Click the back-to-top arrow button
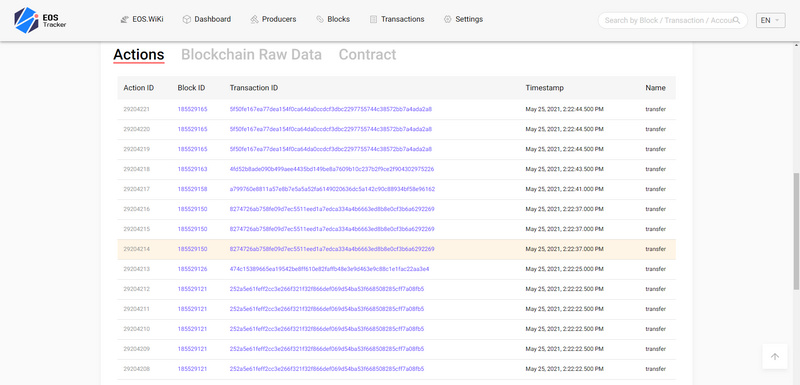This screenshot has height=385, width=800. 775,356
